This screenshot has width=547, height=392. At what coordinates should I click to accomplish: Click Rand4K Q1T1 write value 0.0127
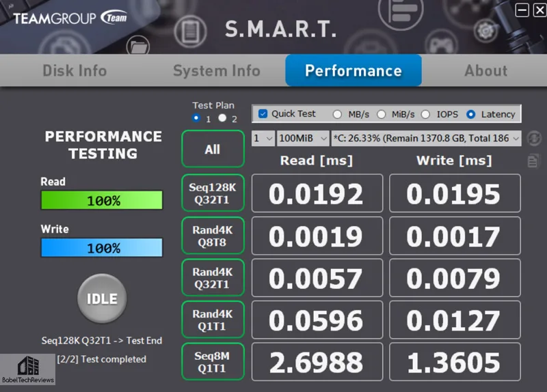455,320
